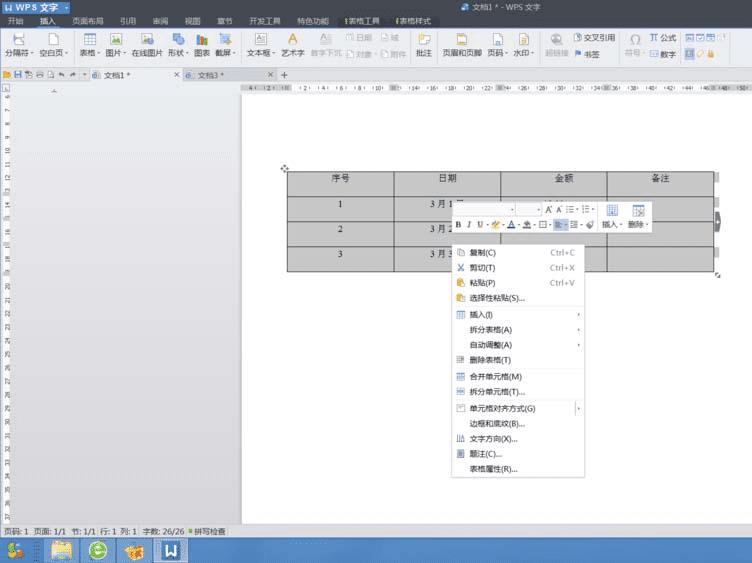This screenshot has width=752, height=563.
Task: Click the open folder icon in quick access bar
Action: (7, 75)
